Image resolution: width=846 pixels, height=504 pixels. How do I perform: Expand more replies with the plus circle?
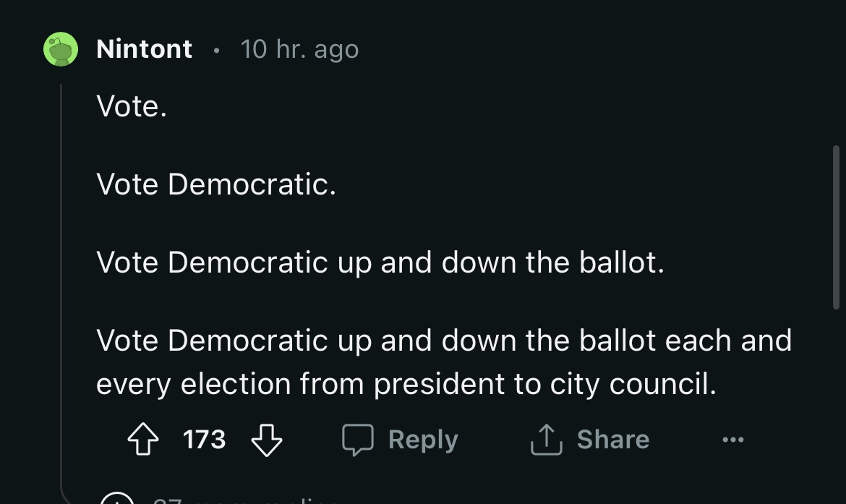[x=116, y=499]
